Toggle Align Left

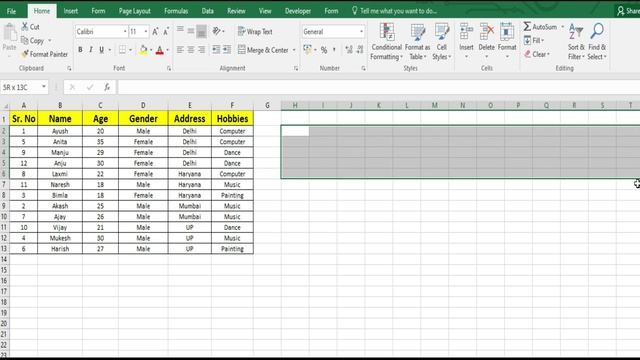(x=180, y=50)
